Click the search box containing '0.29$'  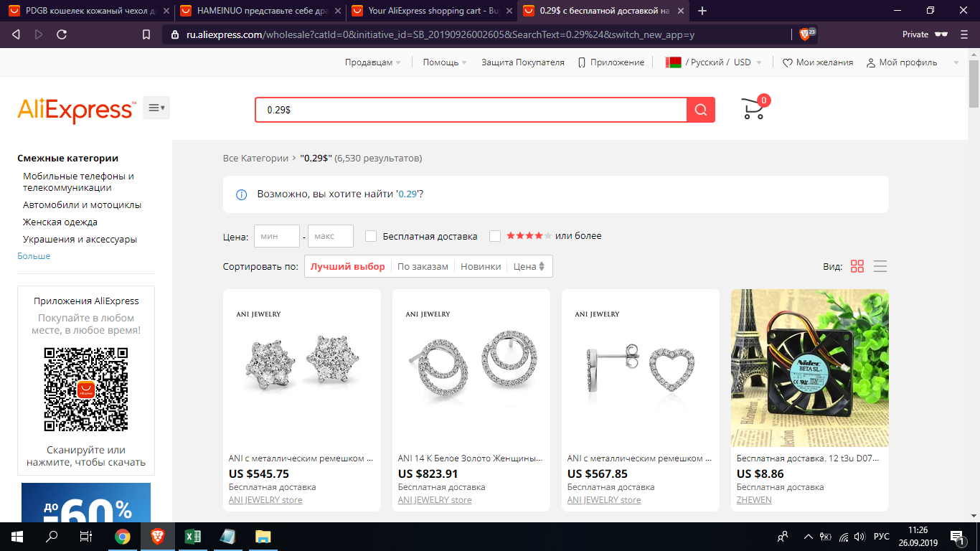tap(471, 110)
